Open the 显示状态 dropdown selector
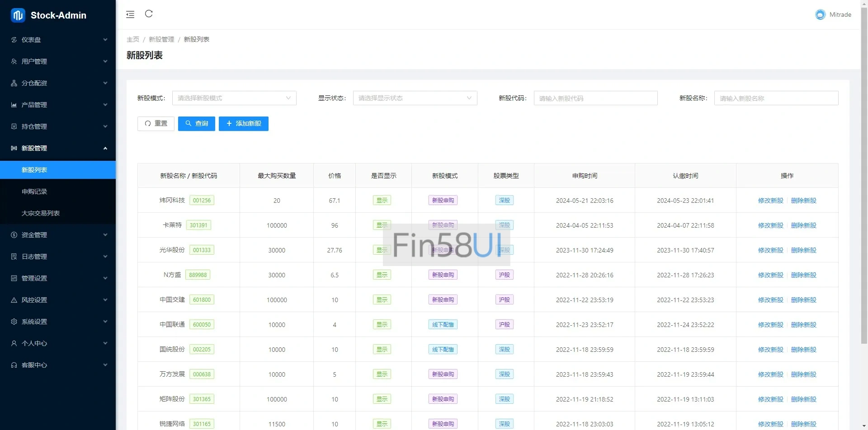The height and width of the screenshot is (430, 868). pos(415,98)
